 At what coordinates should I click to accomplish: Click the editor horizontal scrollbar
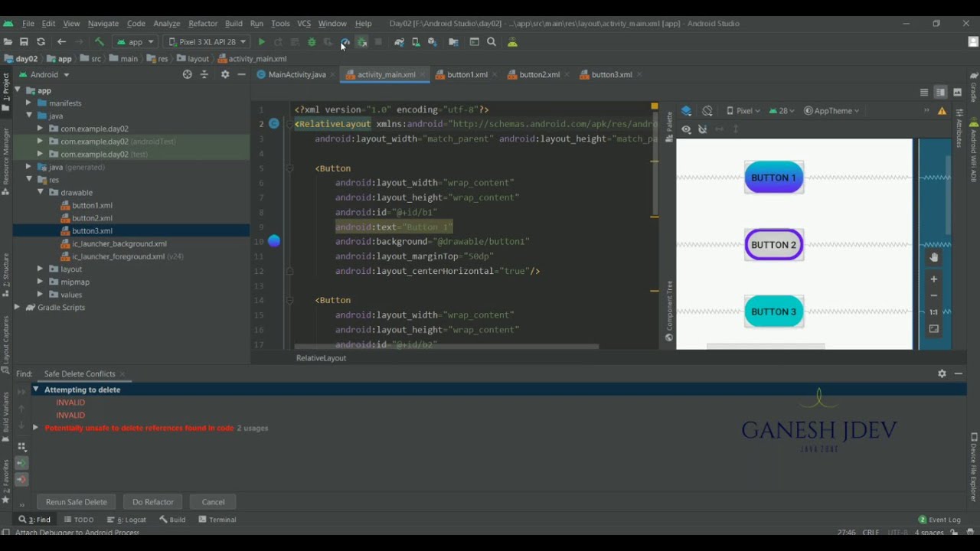(446, 347)
